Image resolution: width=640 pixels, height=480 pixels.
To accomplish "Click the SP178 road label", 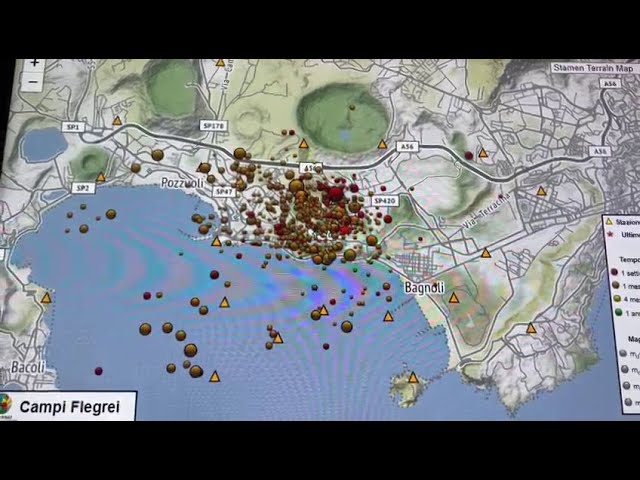I will (x=214, y=126).
